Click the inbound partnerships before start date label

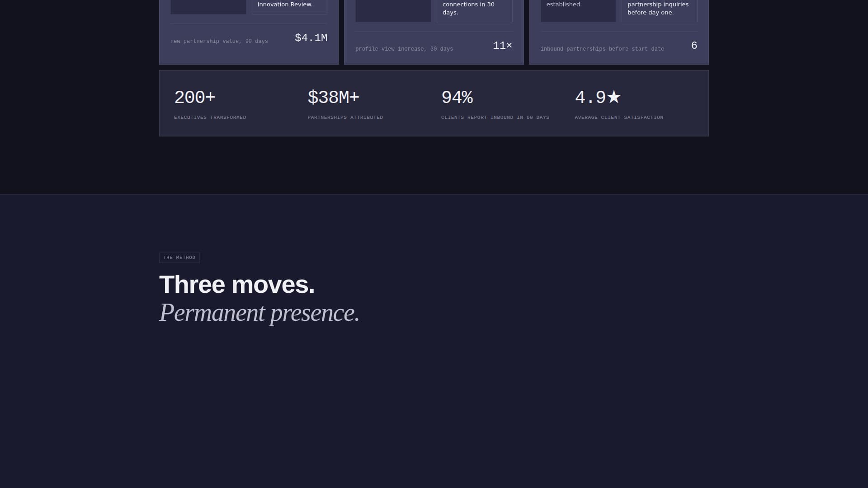point(602,49)
